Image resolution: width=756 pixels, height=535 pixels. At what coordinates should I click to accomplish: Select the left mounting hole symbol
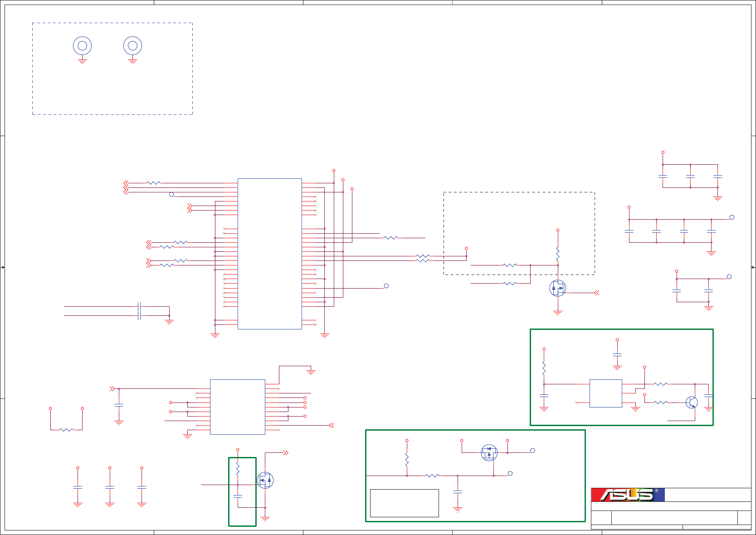pos(83,46)
